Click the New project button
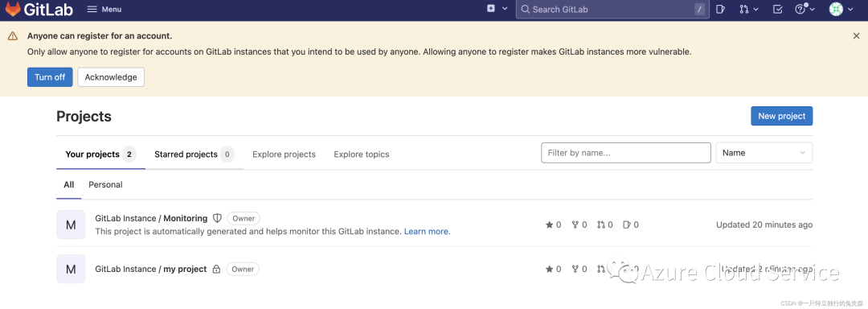 click(782, 116)
